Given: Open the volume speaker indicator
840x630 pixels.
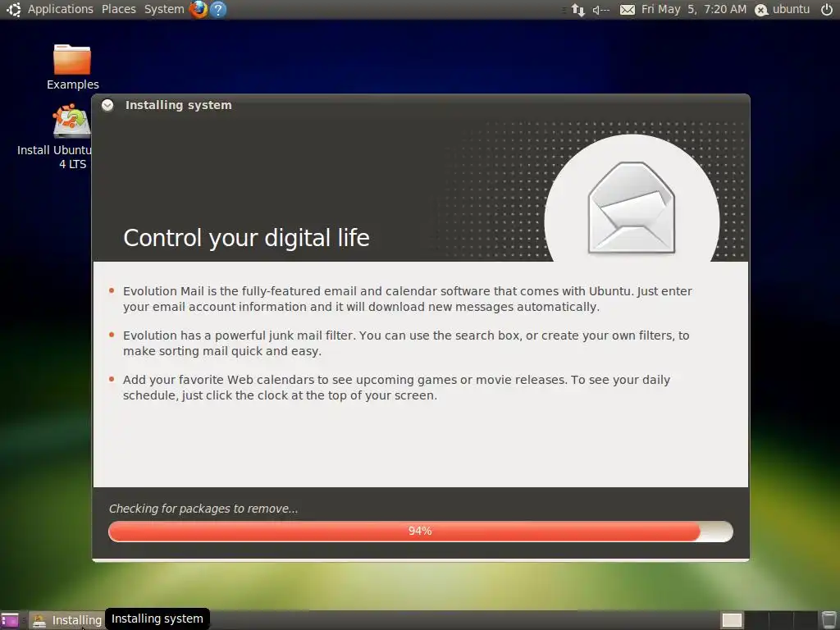Looking at the screenshot, I should [601, 10].
